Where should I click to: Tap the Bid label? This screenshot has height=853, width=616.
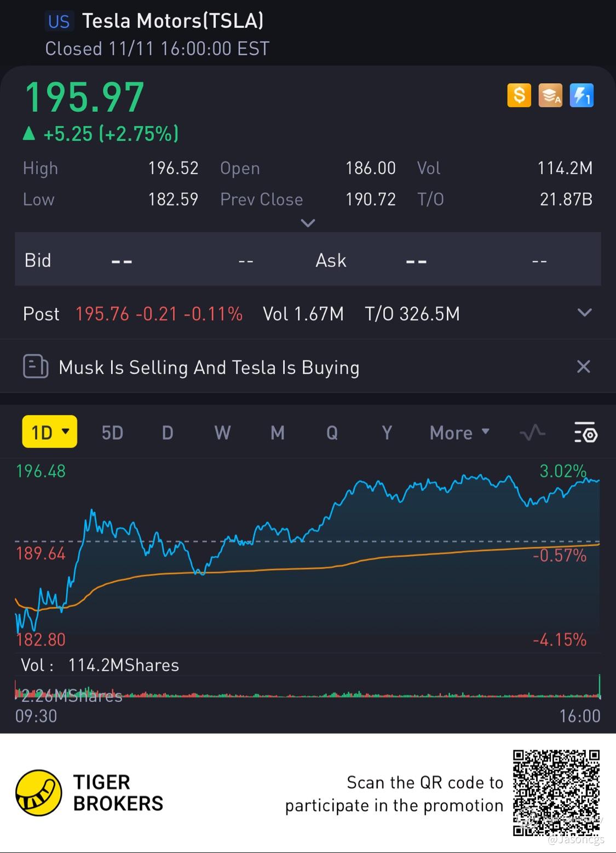click(x=38, y=260)
